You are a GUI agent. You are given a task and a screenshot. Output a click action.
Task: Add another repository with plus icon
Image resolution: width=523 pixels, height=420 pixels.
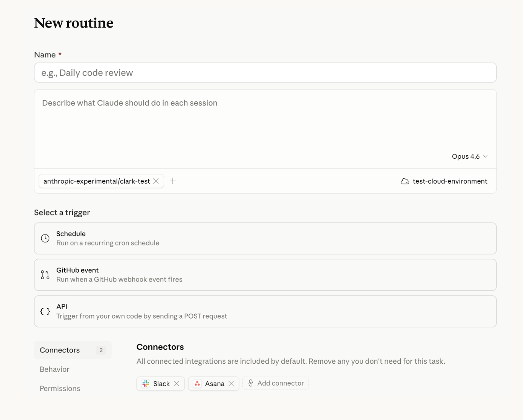(173, 181)
